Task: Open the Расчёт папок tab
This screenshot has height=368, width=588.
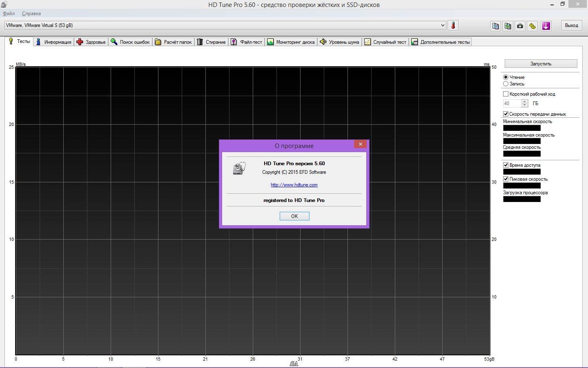Action: [x=173, y=42]
